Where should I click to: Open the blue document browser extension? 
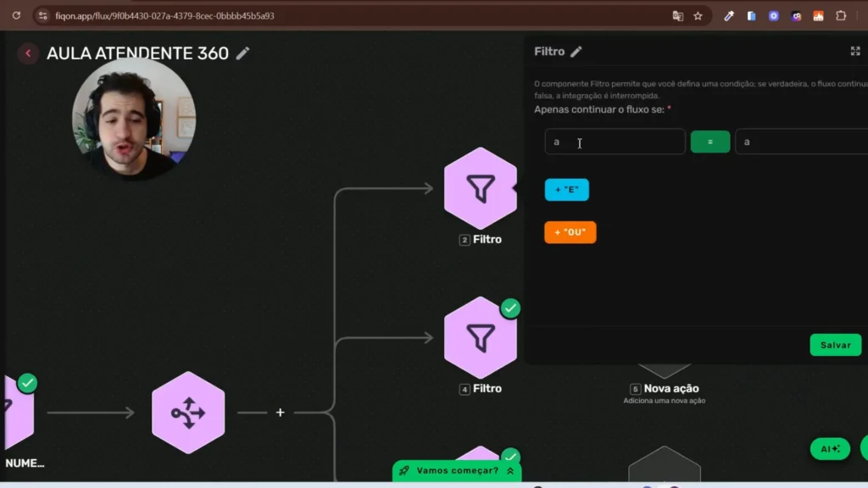click(x=751, y=16)
